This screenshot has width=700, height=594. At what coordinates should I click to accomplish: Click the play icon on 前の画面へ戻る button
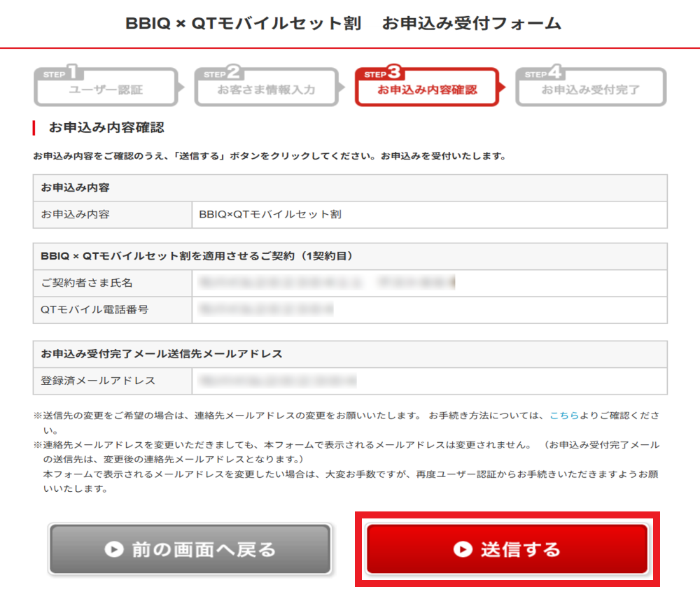click(x=114, y=549)
